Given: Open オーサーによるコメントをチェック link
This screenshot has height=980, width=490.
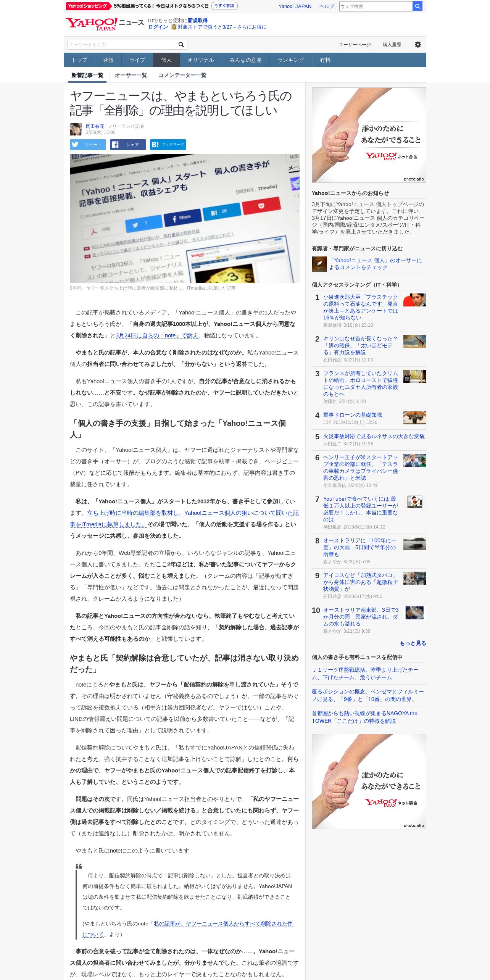Looking at the screenshot, I should click(376, 264).
